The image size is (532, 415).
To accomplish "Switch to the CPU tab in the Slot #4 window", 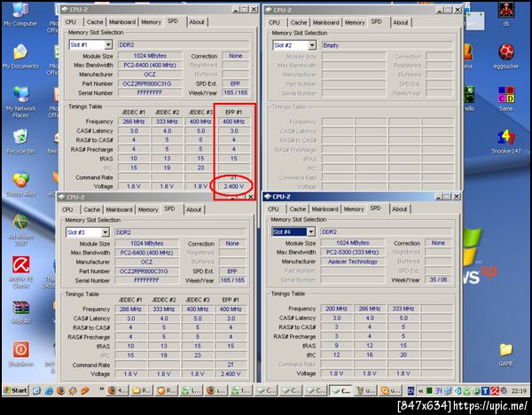I will pos(273,209).
